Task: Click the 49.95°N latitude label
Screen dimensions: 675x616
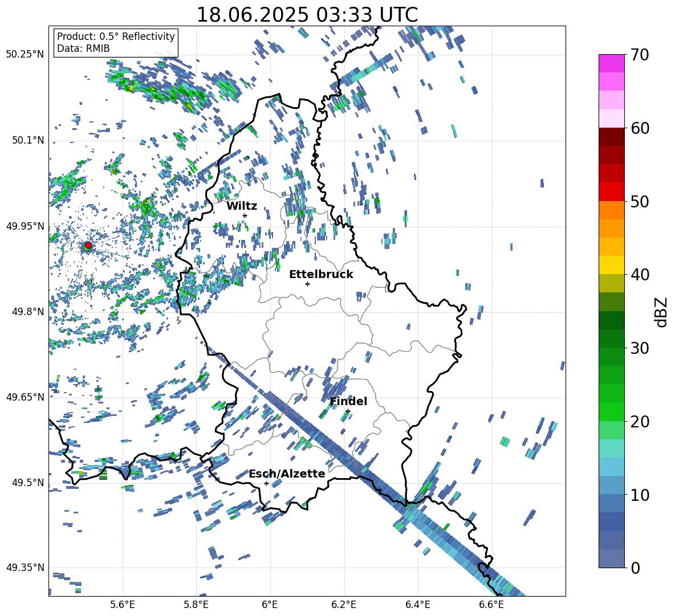Action: coord(25,226)
